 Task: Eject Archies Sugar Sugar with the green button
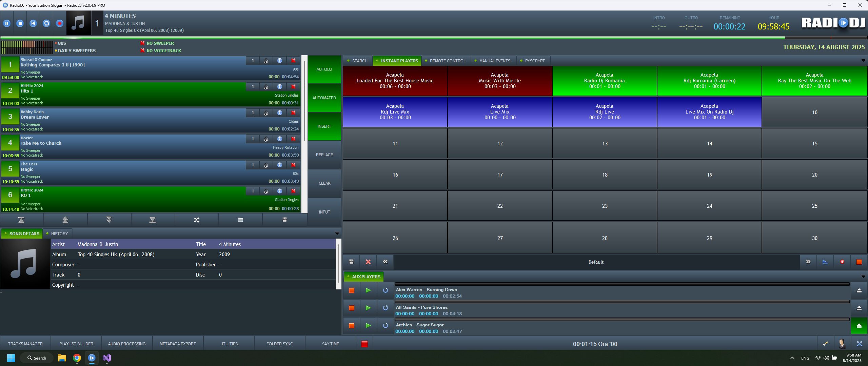(x=859, y=326)
